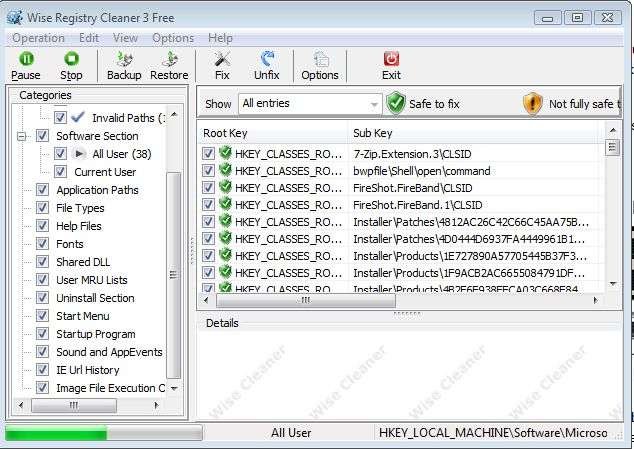Click the safe shield icon on the bwpfile row

tap(225, 170)
